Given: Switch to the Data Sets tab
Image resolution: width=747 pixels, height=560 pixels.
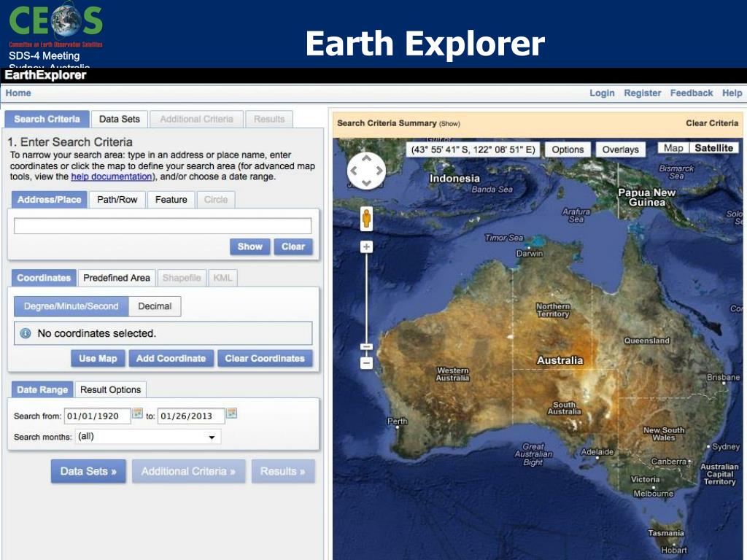Looking at the screenshot, I should 120,119.
